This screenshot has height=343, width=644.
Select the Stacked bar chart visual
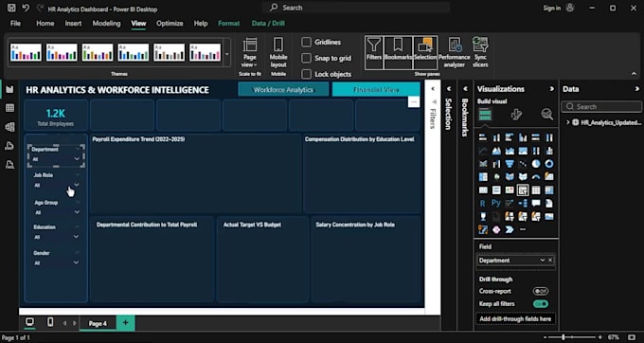pyautogui.click(x=483, y=137)
